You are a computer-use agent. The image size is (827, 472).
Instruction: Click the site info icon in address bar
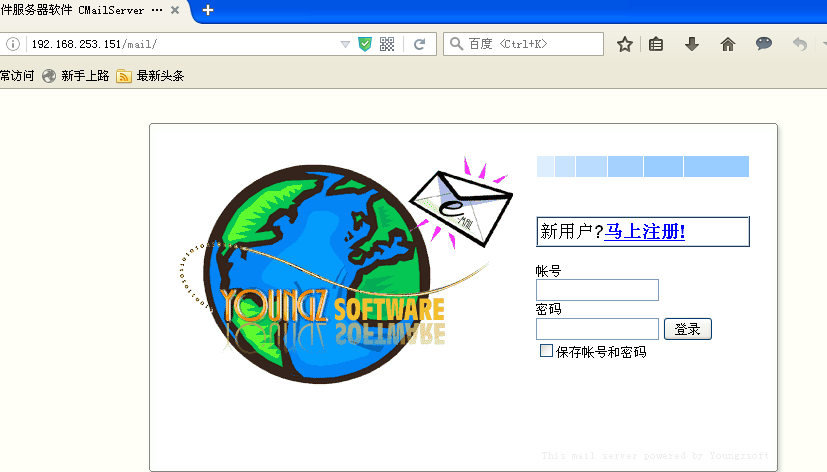coord(13,44)
